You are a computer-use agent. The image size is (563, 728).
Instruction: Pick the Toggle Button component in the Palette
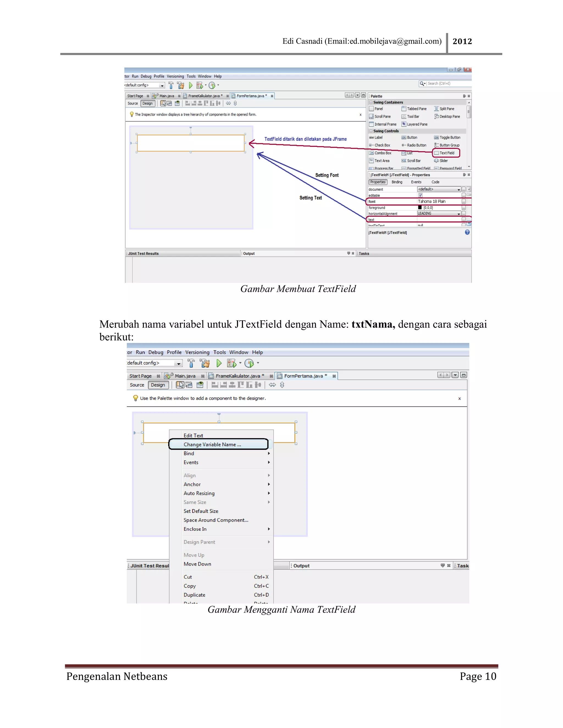(447, 137)
